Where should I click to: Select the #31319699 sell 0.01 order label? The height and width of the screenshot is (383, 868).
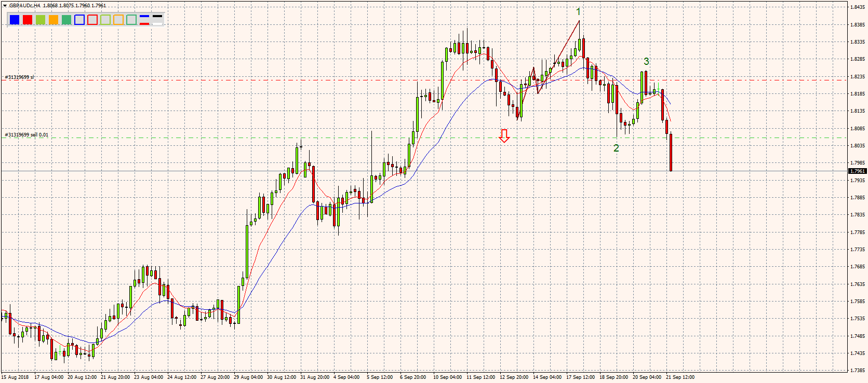pyautogui.click(x=26, y=135)
